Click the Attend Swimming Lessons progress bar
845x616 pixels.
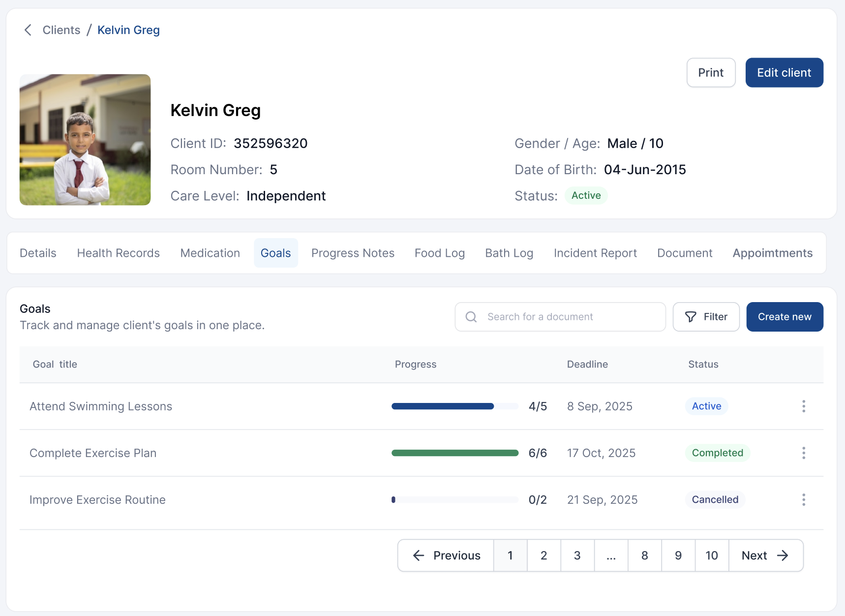(454, 406)
